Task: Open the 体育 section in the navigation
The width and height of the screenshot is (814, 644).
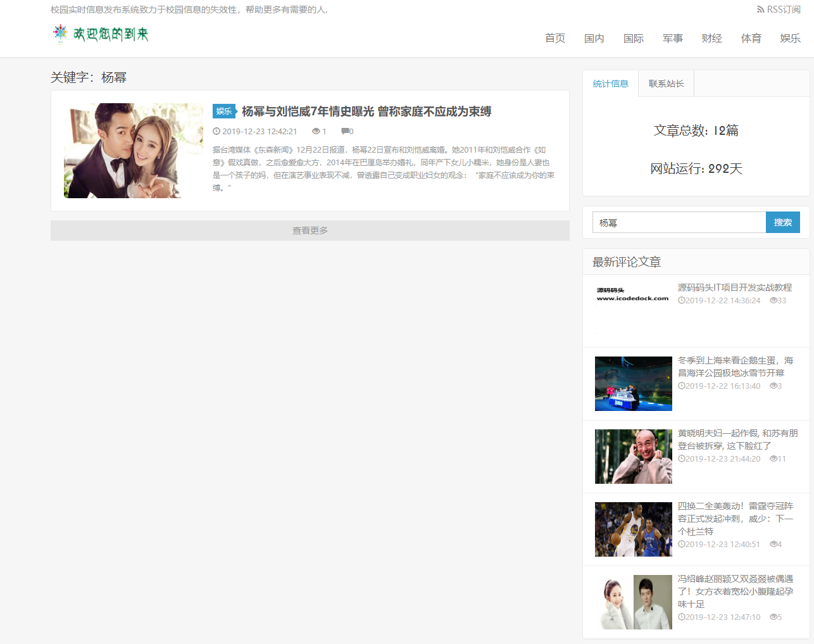Action: point(751,38)
